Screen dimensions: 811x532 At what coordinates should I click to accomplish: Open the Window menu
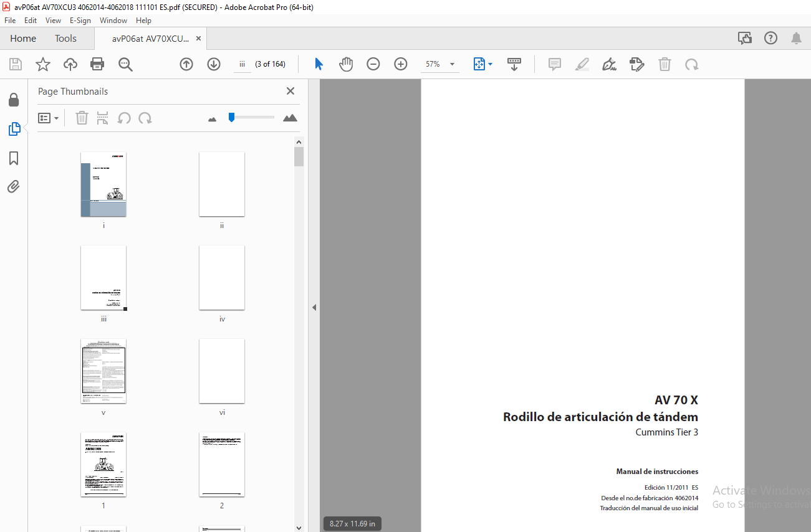tap(113, 21)
